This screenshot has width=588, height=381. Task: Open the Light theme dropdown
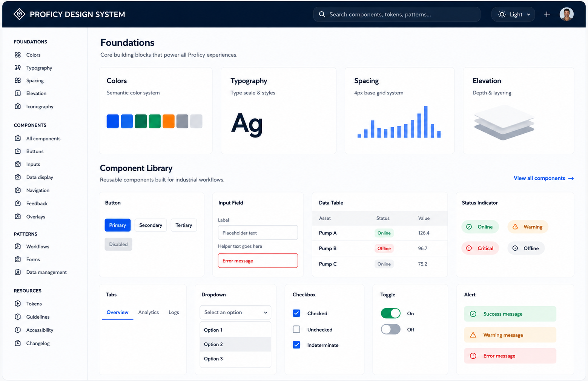(513, 14)
